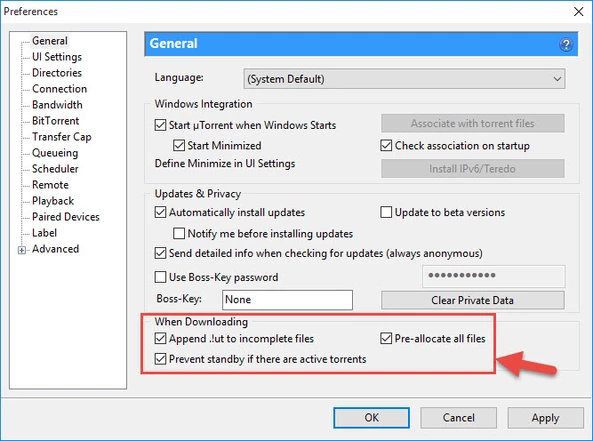Uncheck Pre-allocate all files
This screenshot has height=441, width=593.
tap(386, 338)
